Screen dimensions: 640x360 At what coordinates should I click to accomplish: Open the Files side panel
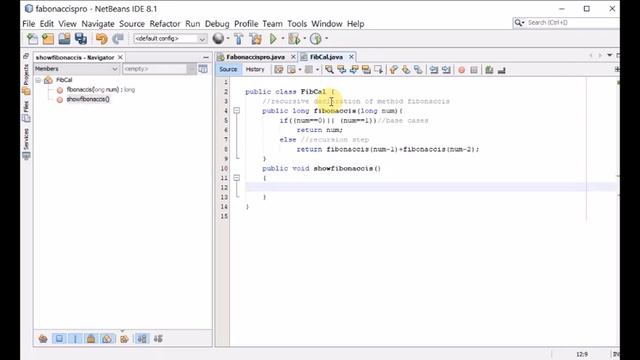click(26, 111)
